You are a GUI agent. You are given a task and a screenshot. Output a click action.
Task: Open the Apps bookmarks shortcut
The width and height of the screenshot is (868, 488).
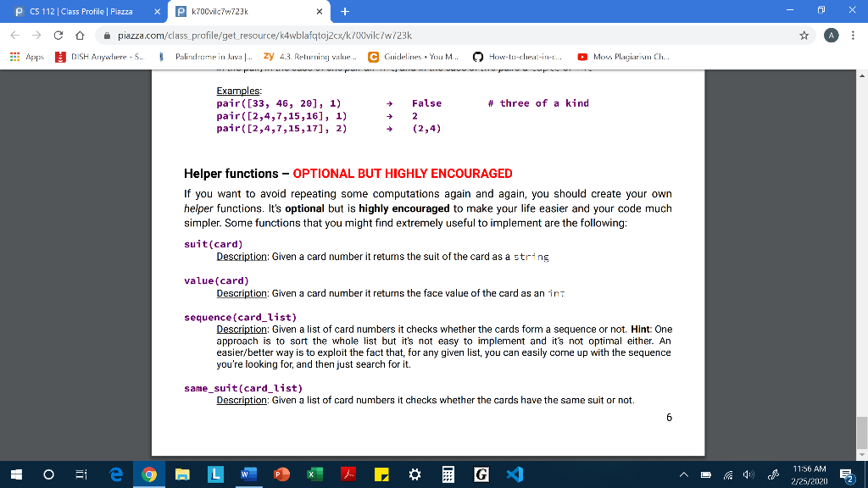pyautogui.click(x=26, y=57)
